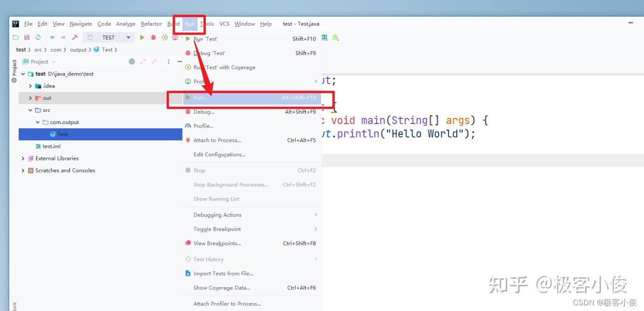Open the VCS menu

click(224, 24)
